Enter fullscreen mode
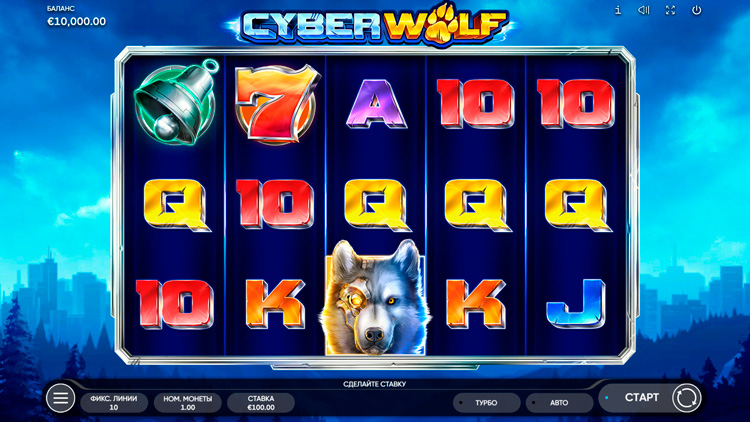 point(670,10)
